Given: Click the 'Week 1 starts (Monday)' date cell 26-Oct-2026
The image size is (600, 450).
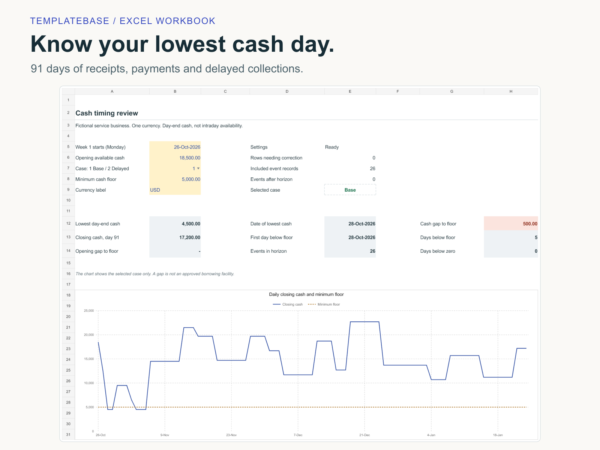Looking at the screenshot, I should 175,147.
